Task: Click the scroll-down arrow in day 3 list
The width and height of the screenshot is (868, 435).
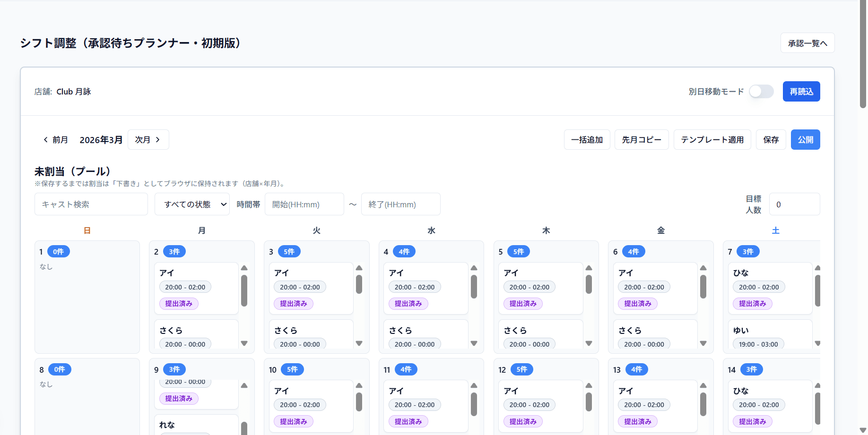Action: (x=359, y=343)
